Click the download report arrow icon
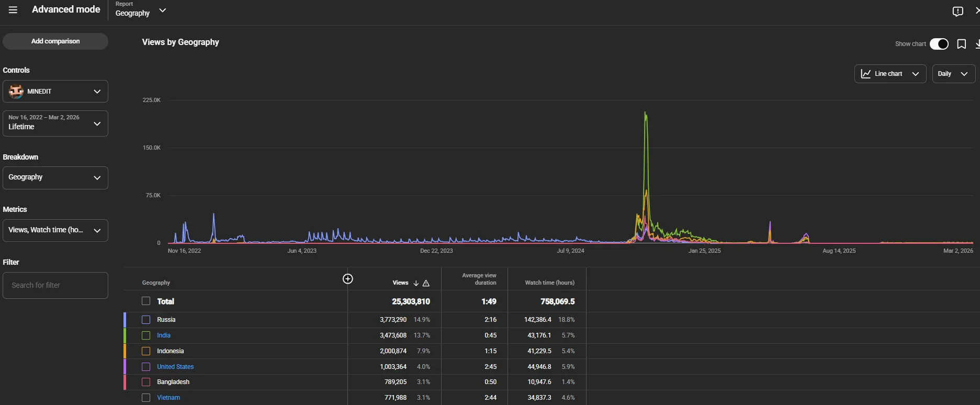The image size is (980, 405). point(977,44)
